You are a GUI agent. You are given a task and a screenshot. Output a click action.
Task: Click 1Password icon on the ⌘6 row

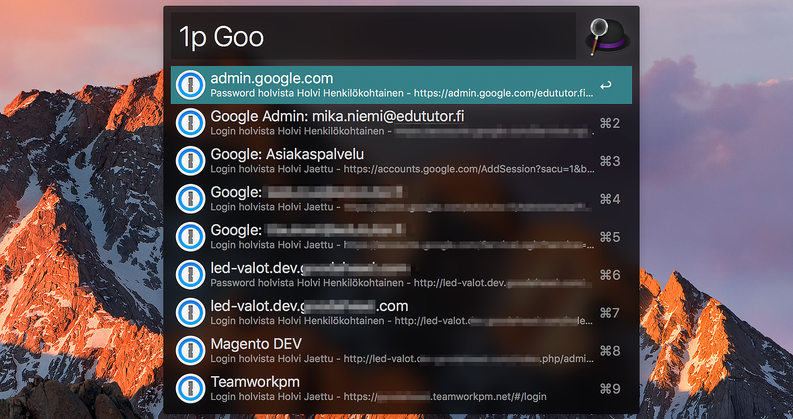click(x=191, y=275)
